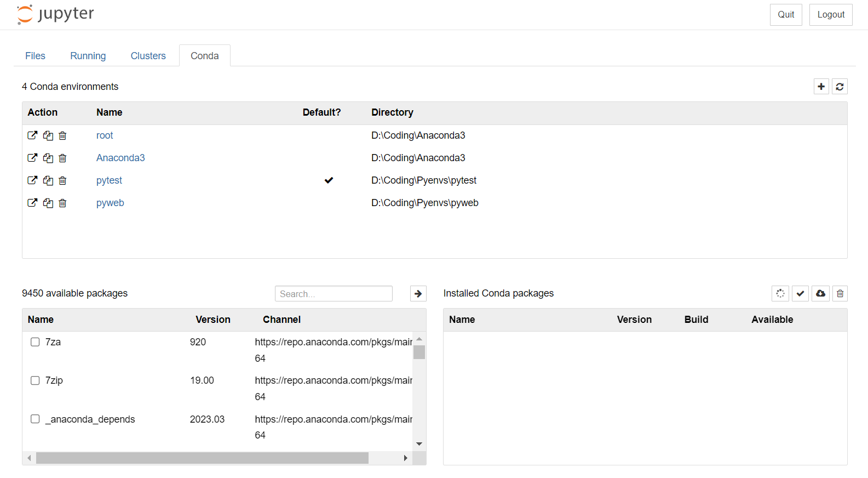The width and height of the screenshot is (868, 478).
Task: Click the 7zip package name
Action: [54, 380]
